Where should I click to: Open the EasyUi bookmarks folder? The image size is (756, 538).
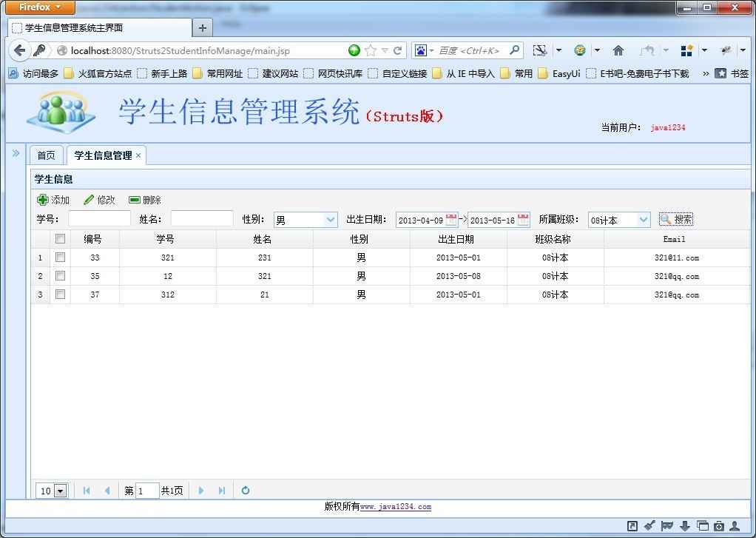(559, 73)
